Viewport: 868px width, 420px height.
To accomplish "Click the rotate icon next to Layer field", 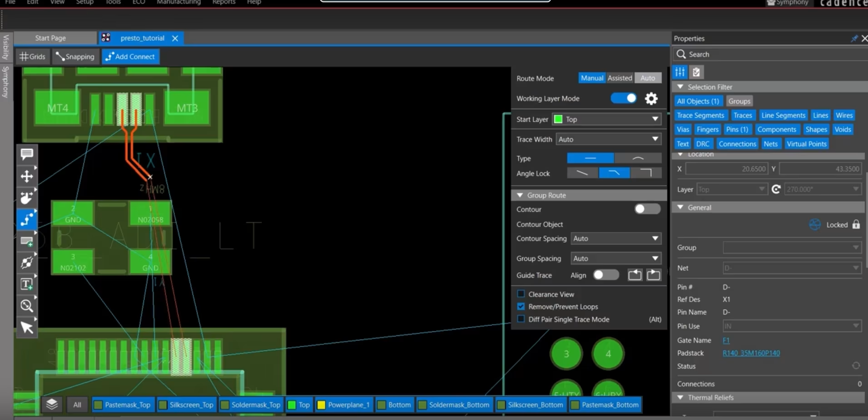I will [x=776, y=189].
